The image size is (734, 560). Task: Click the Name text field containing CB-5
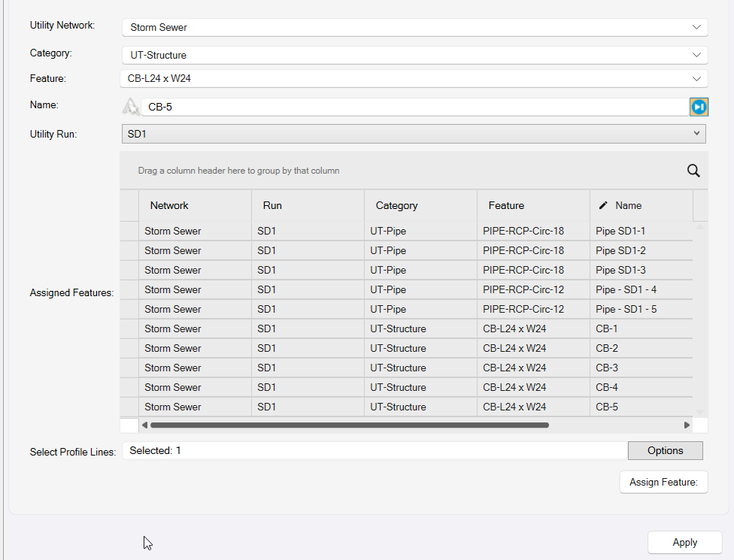tap(414, 107)
